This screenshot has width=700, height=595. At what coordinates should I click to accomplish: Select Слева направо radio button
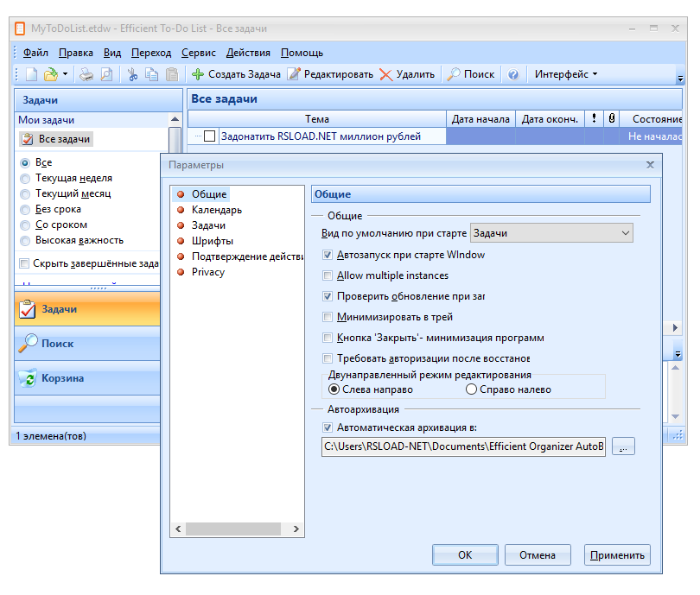click(x=334, y=389)
